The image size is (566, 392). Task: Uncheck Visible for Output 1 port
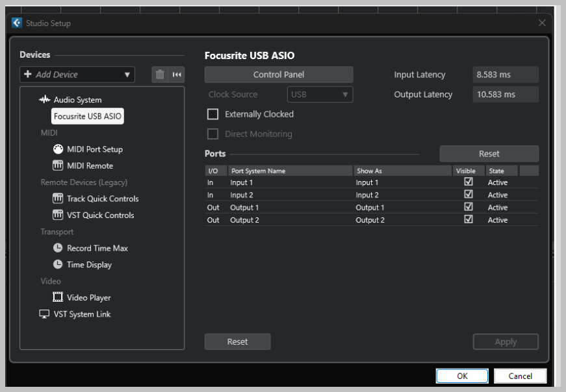[468, 207]
